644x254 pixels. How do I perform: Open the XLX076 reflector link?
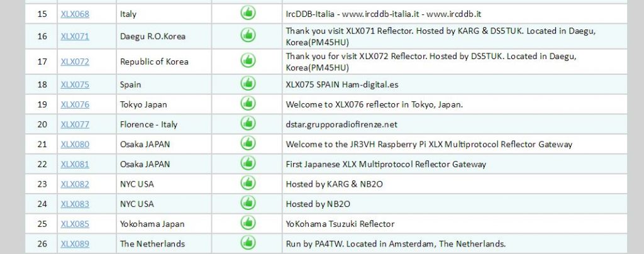tap(75, 104)
